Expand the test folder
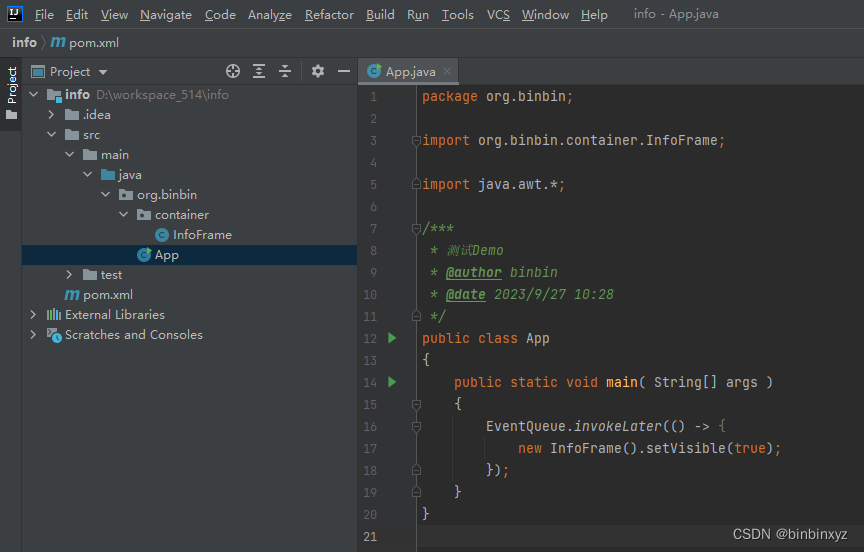This screenshot has width=864, height=552. [x=69, y=274]
